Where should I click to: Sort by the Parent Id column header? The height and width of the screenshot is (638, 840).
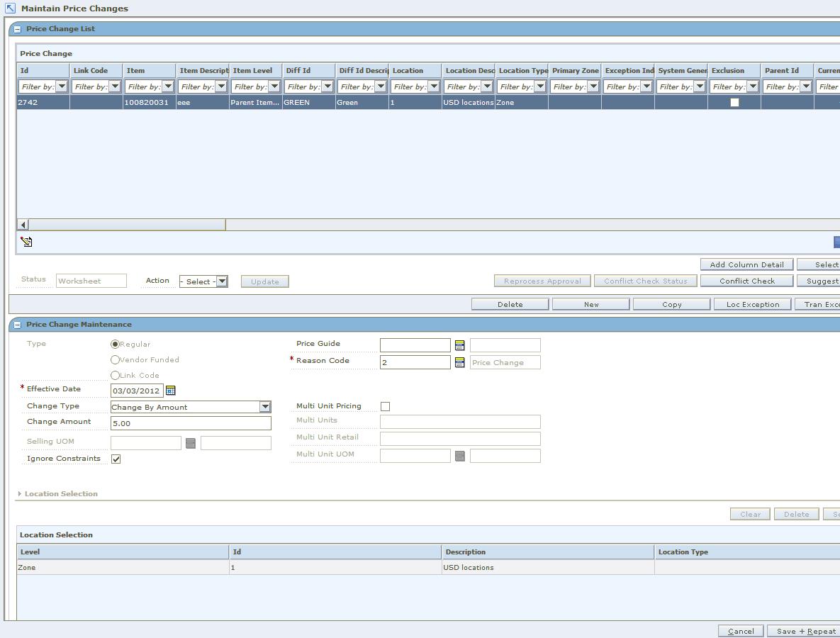(787, 71)
